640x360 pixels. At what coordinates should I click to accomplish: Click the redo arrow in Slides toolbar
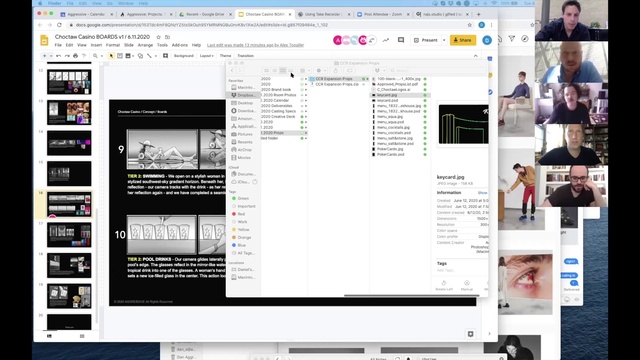[x=67, y=56]
